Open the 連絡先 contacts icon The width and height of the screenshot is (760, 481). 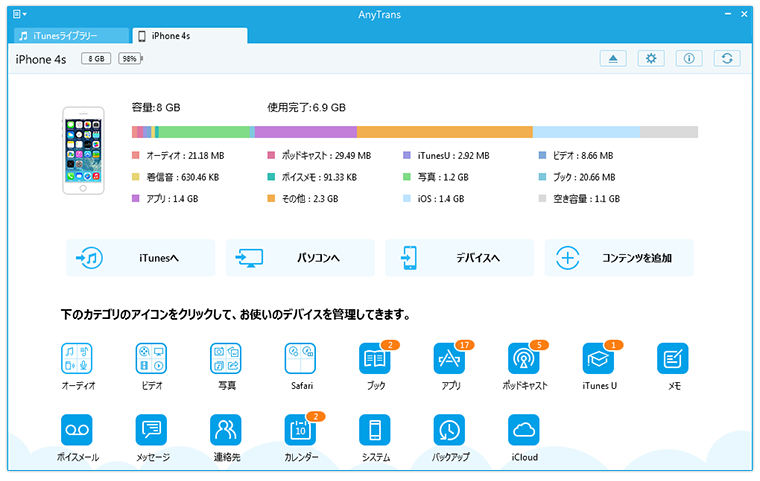[x=226, y=430]
